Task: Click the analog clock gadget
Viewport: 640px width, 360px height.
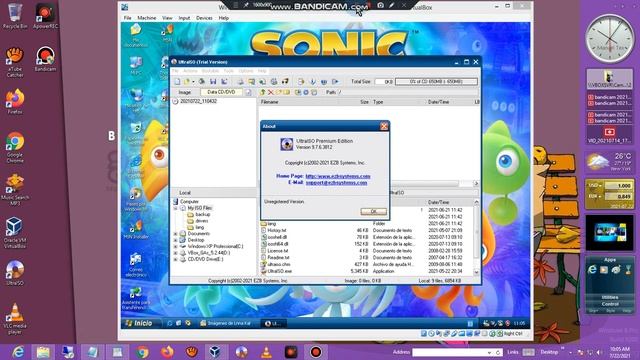Action: [x=610, y=39]
